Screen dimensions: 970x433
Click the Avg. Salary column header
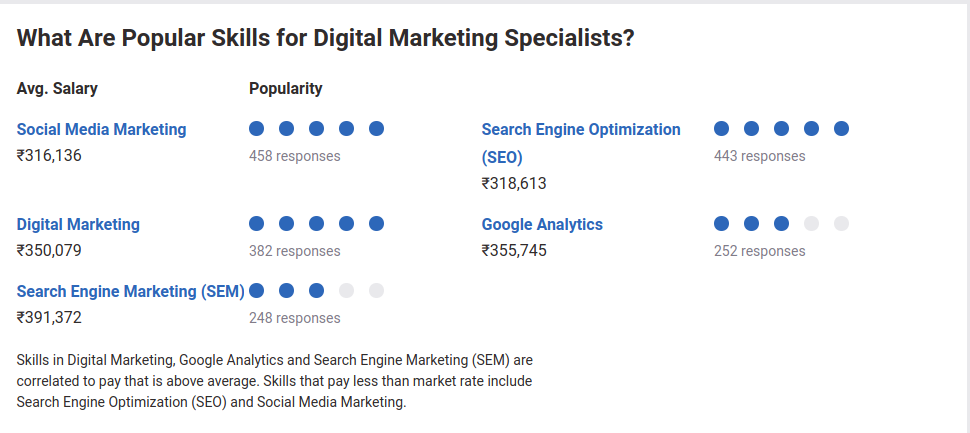[57, 88]
